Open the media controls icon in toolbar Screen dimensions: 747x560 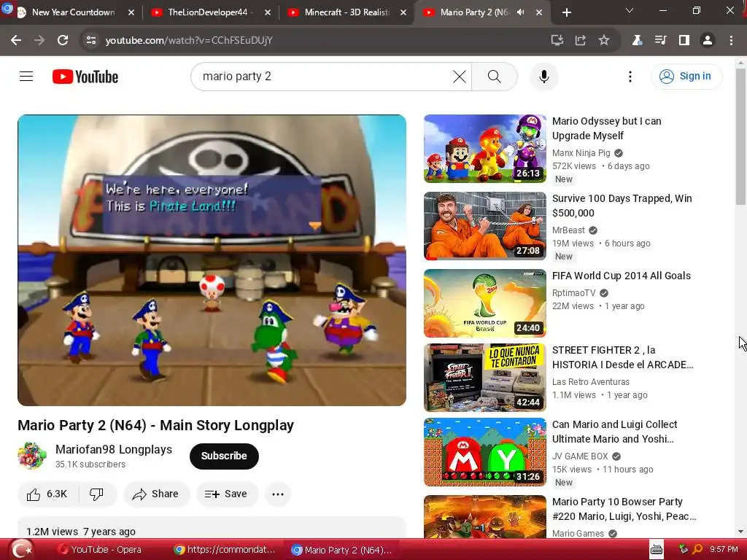[x=660, y=41]
